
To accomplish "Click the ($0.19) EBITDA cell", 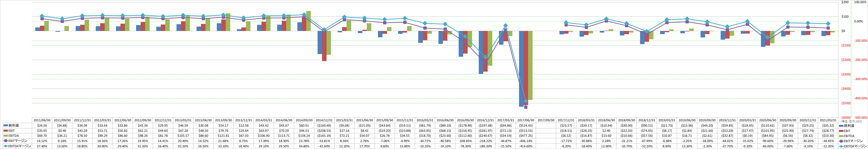I will 748,136.
